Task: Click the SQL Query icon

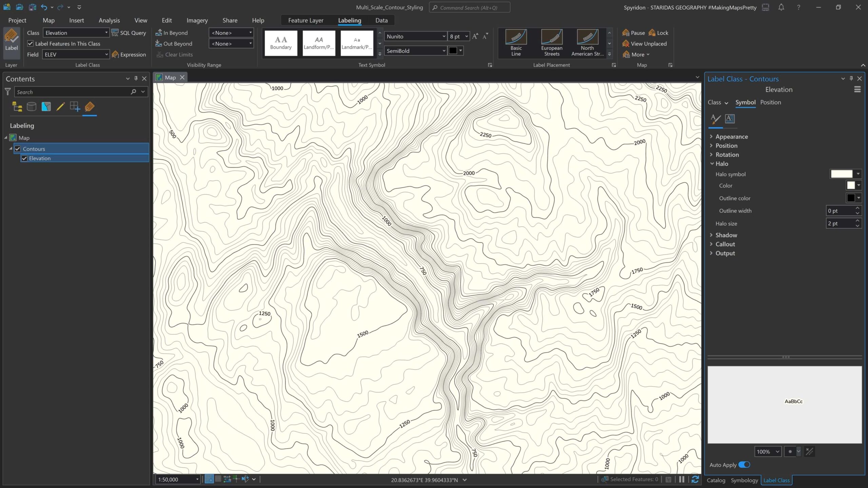Action: 115,33
